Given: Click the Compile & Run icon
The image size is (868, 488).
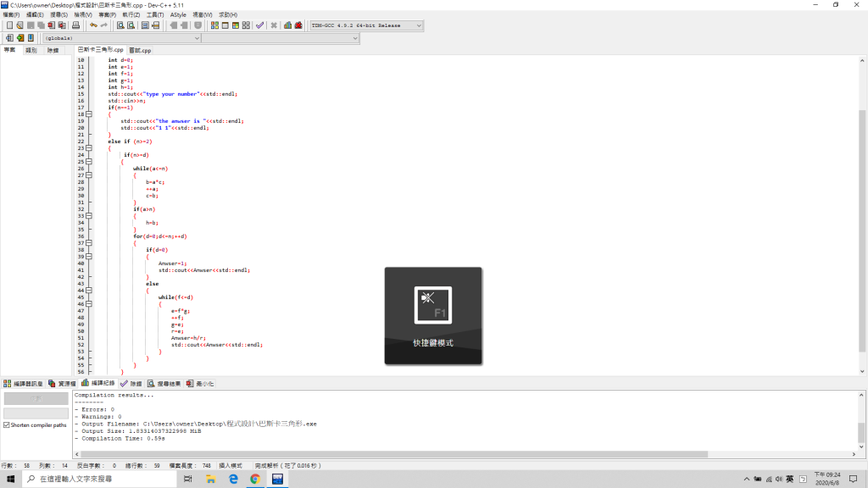Looking at the screenshot, I should coord(236,25).
